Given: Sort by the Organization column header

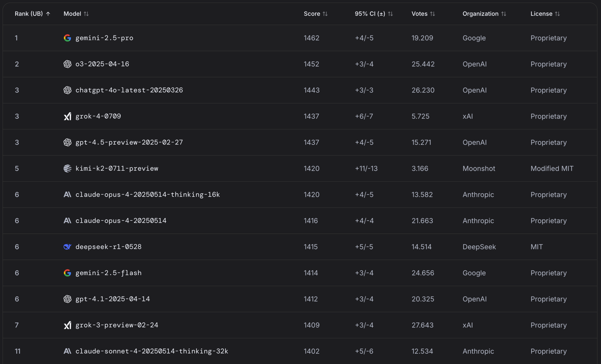Looking at the screenshot, I should pos(484,14).
